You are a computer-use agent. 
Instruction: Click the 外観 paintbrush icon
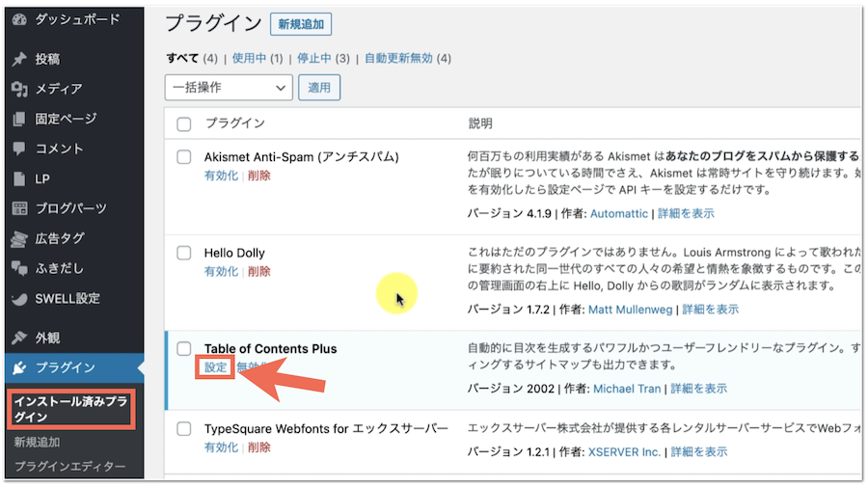click(19, 338)
